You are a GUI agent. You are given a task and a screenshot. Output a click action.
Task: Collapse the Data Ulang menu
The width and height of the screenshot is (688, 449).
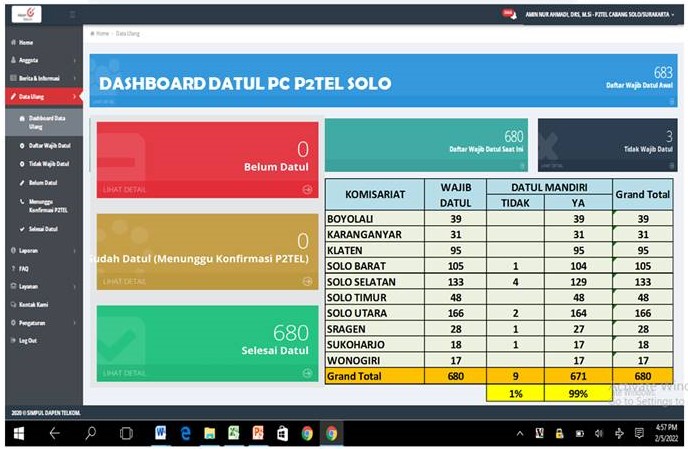click(x=44, y=97)
